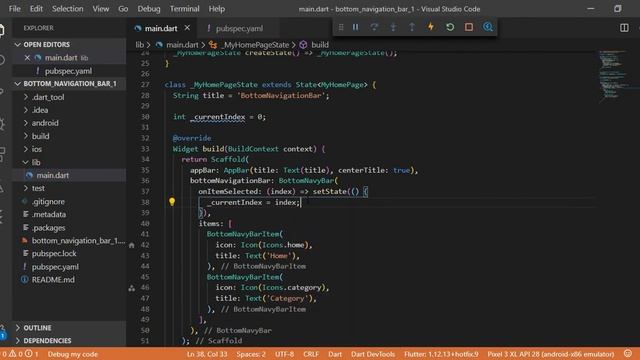Open the Terminal menu
The image size is (640, 360).
[184, 9]
